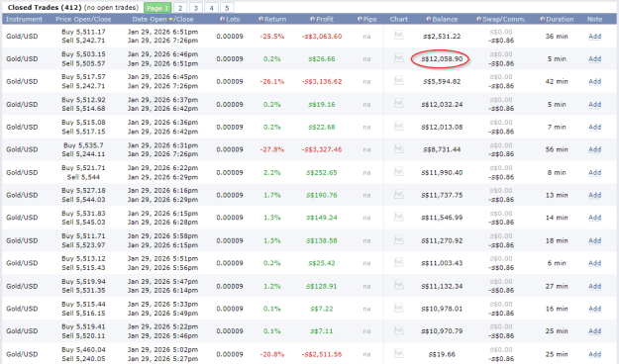This screenshot has height=364, width=619.
Task: Go to page 3 of closed trades
Action: pyautogui.click(x=196, y=8)
